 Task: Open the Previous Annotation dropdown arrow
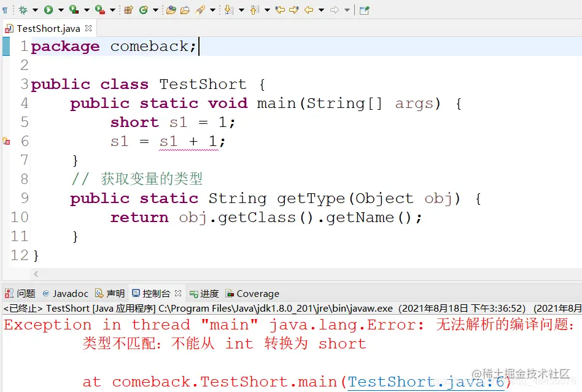(x=267, y=10)
